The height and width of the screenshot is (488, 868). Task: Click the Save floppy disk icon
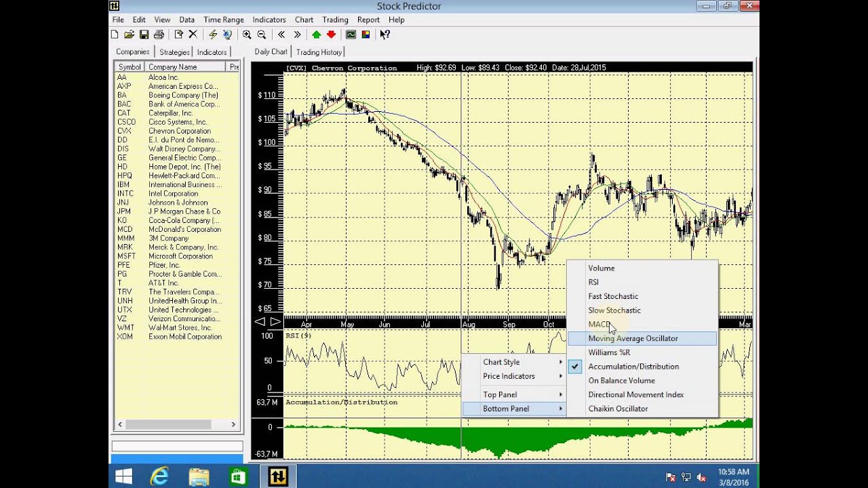[x=144, y=35]
